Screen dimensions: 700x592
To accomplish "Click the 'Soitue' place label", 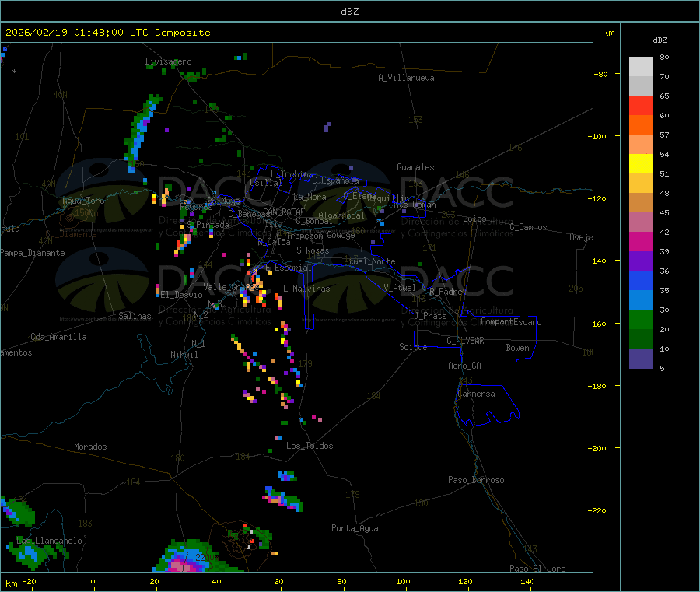I will point(413,347).
